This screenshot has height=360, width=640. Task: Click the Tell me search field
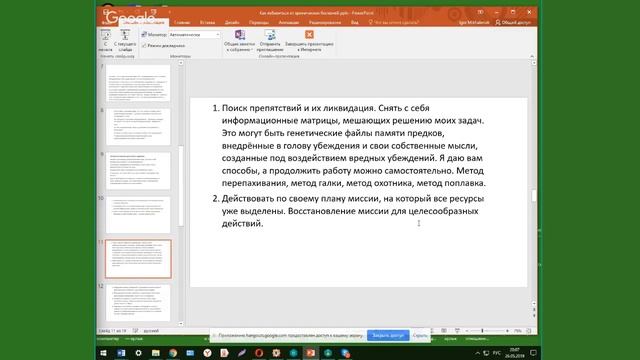click(393, 22)
